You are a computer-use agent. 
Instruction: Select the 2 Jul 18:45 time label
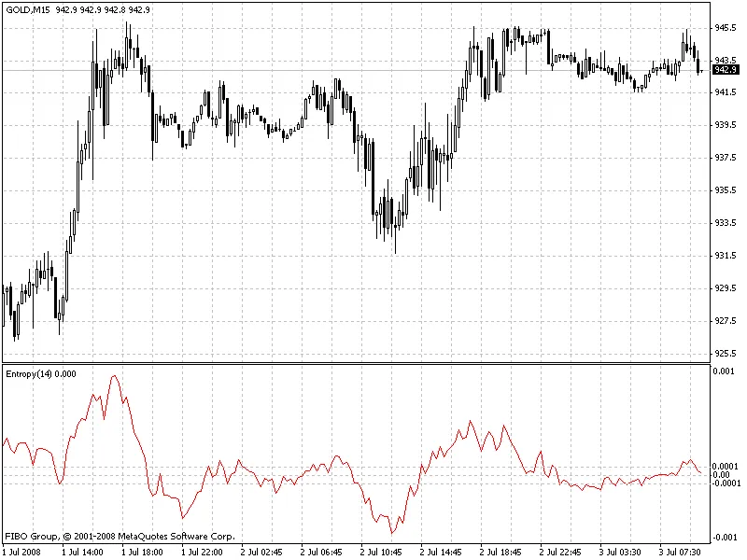click(x=501, y=552)
